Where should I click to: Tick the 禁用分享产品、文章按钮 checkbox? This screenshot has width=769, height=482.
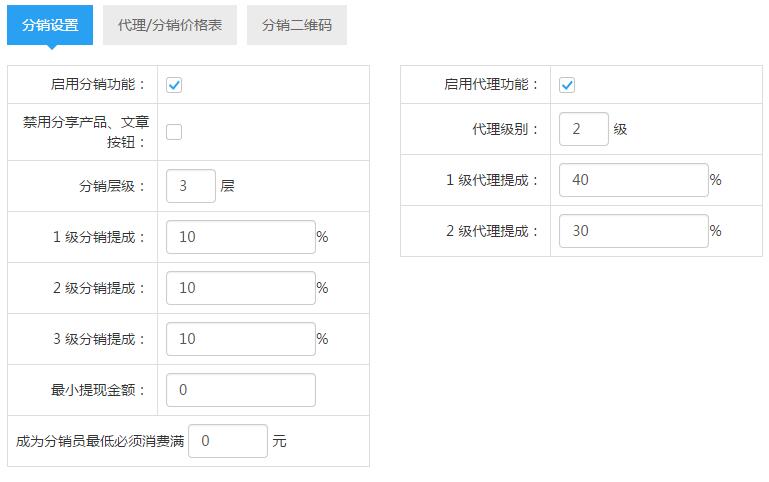174,131
